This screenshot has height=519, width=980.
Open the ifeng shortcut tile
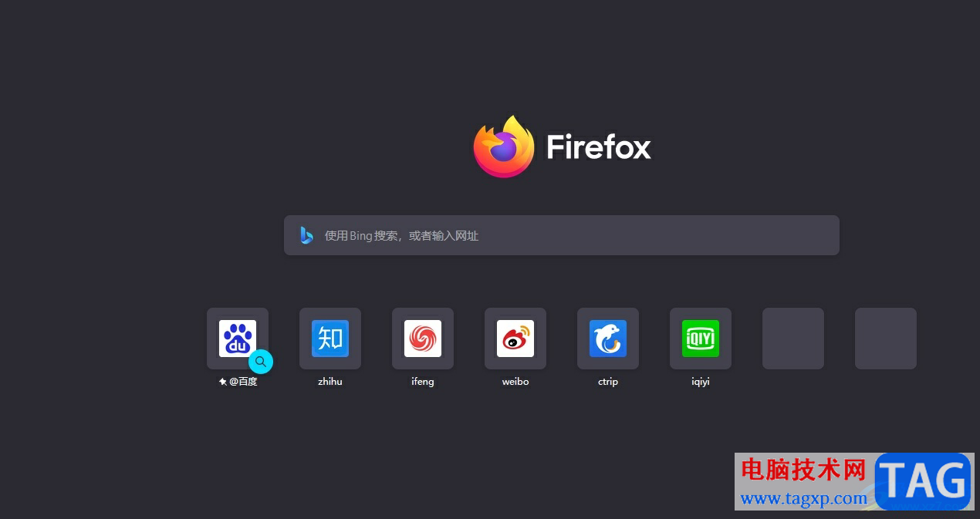(x=423, y=339)
